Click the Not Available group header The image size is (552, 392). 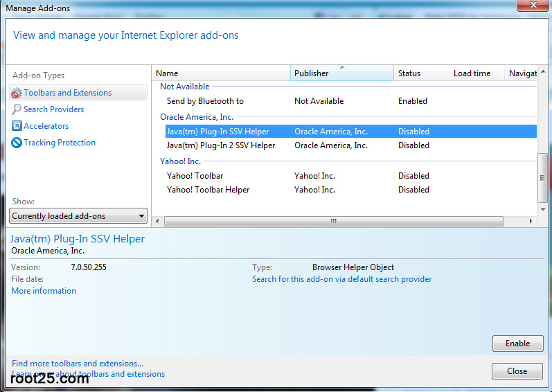(184, 87)
